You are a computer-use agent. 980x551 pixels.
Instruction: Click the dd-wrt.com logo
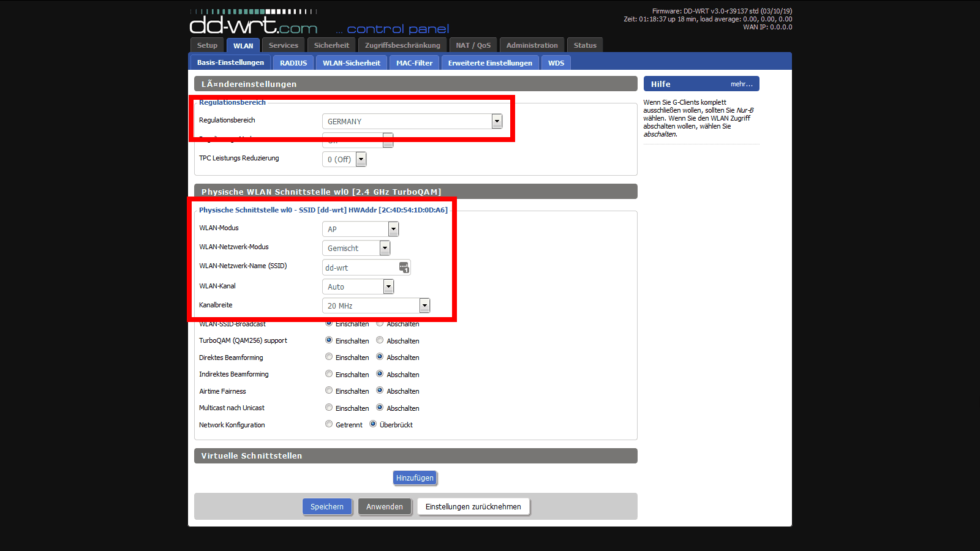click(254, 23)
